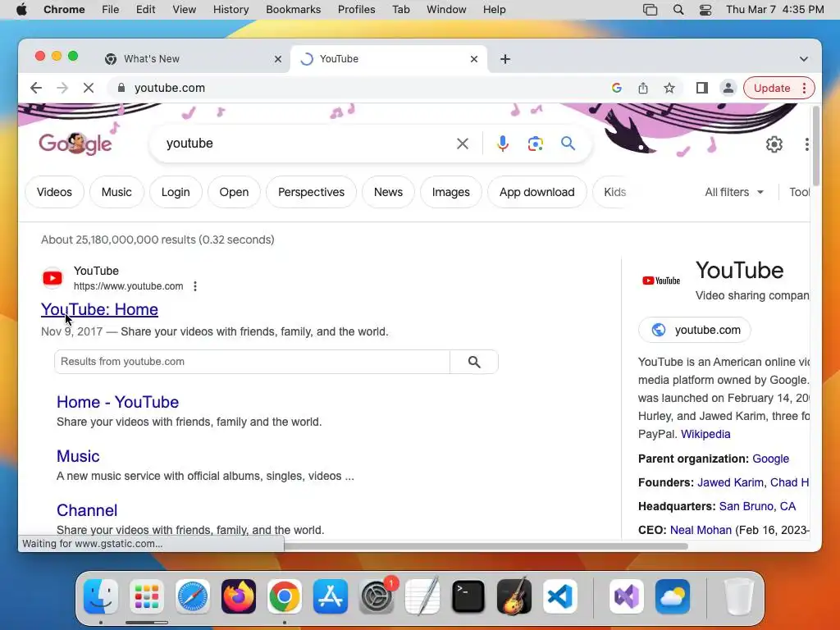
Task: Click the youtube.com address bar
Action: click(354, 88)
